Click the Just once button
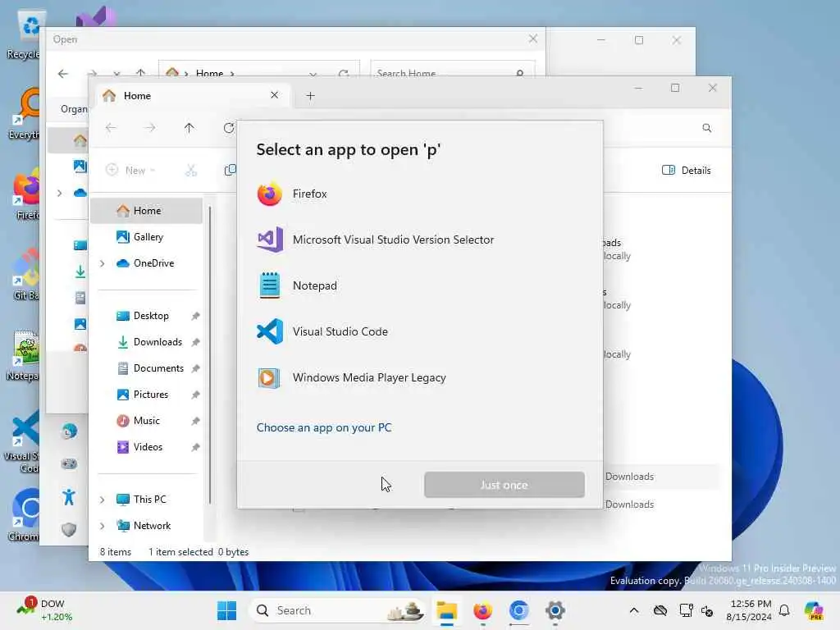Viewport: 840px width, 630px height. (504, 485)
